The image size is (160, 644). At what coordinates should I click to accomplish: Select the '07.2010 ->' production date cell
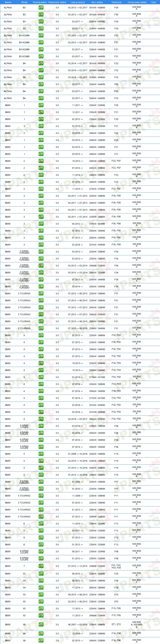[78, 503]
